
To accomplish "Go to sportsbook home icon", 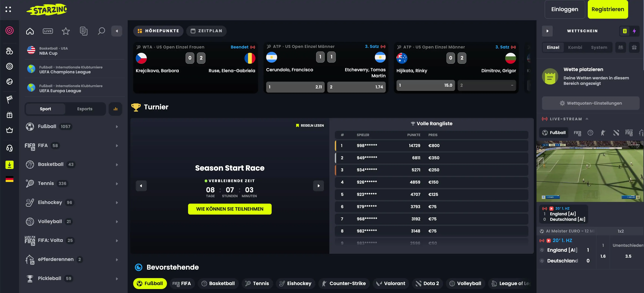I will tap(30, 31).
